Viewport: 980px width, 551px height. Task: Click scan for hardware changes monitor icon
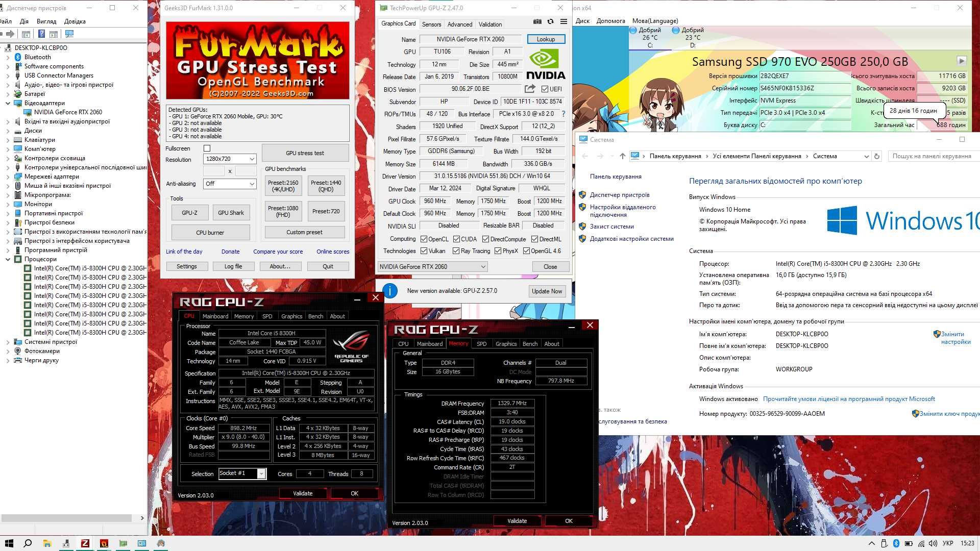coord(69,34)
